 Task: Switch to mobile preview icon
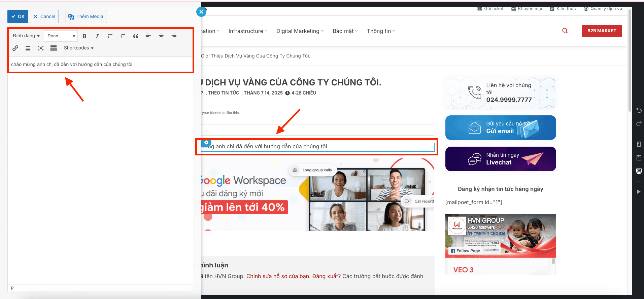click(639, 144)
